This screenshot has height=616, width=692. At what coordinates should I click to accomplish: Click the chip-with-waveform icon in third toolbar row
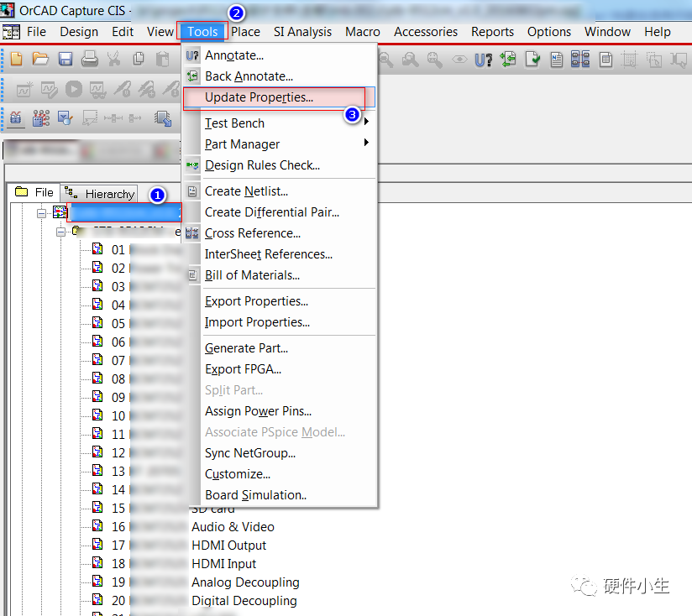(x=16, y=118)
